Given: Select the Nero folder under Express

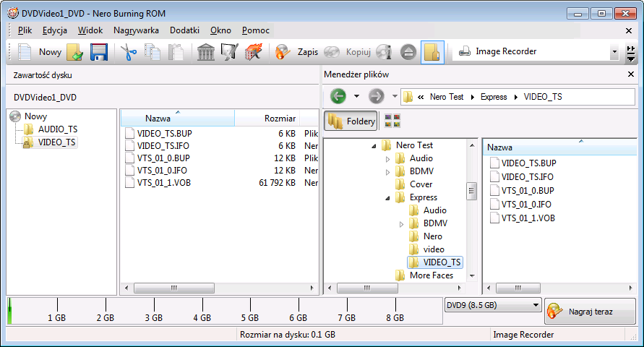Looking at the screenshot, I should [426, 236].
